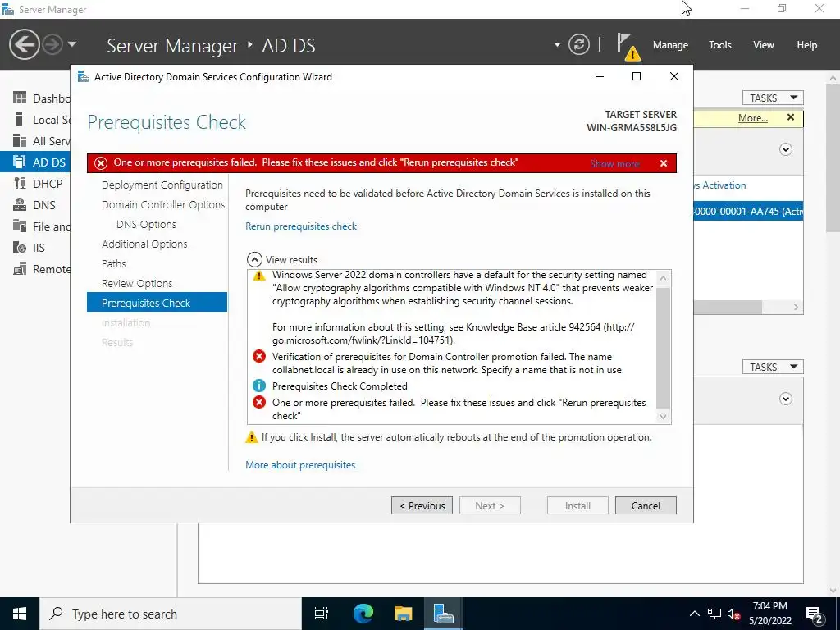Go to Domain Controller Options step
Screen dimensions: 840x630
pyautogui.click(x=163, y=204)
